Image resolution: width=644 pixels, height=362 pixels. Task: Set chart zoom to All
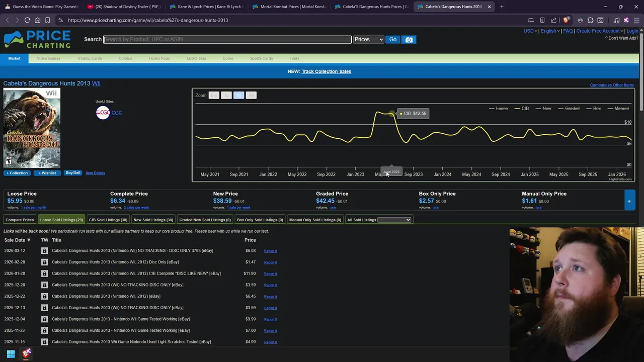click(x=251, y=95)
